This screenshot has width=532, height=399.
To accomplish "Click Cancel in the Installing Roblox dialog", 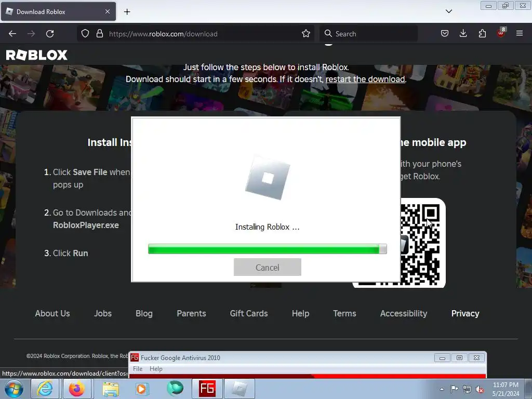I will [x=268, y=268].
